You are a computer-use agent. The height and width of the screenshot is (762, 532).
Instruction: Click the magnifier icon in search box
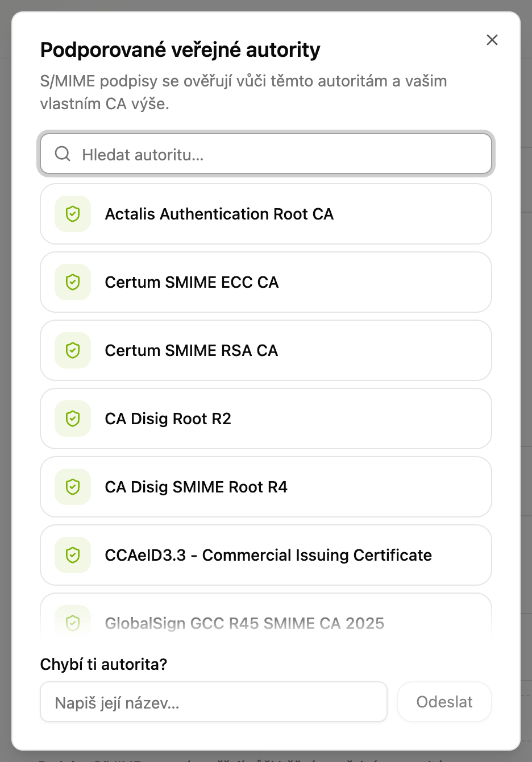pyautogui.click(x=63, y=154)
